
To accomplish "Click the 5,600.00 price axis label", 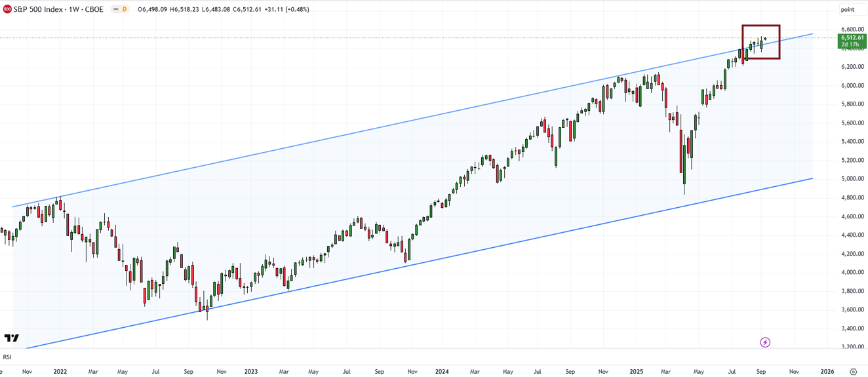I will [x=852, y=123].
